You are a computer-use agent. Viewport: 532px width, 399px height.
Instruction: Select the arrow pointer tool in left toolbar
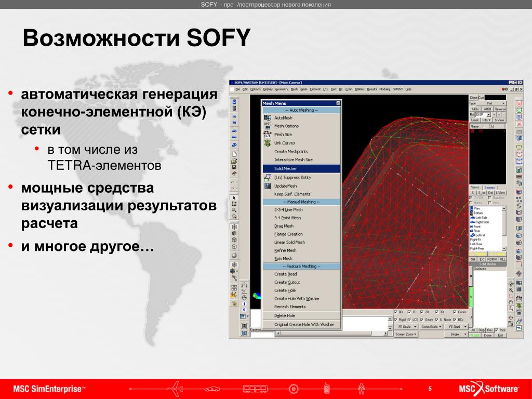(234, 198)
